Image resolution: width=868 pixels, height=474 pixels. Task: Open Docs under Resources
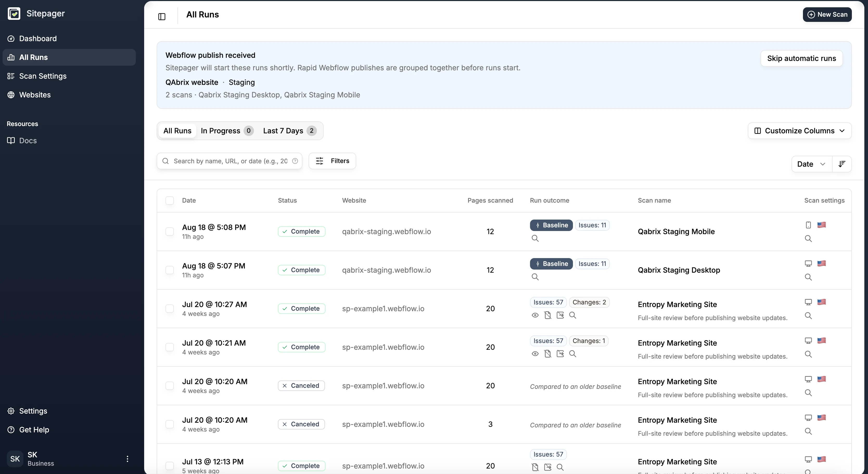[69, 140]
